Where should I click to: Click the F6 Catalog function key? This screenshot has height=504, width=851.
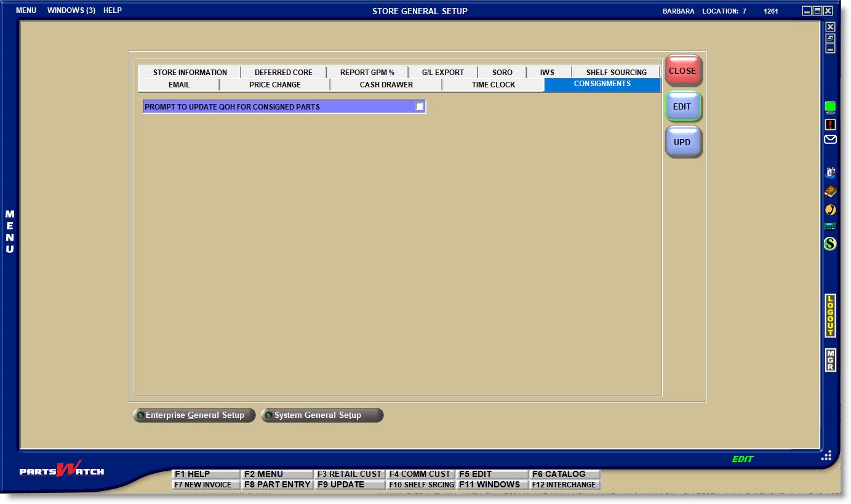564,474
